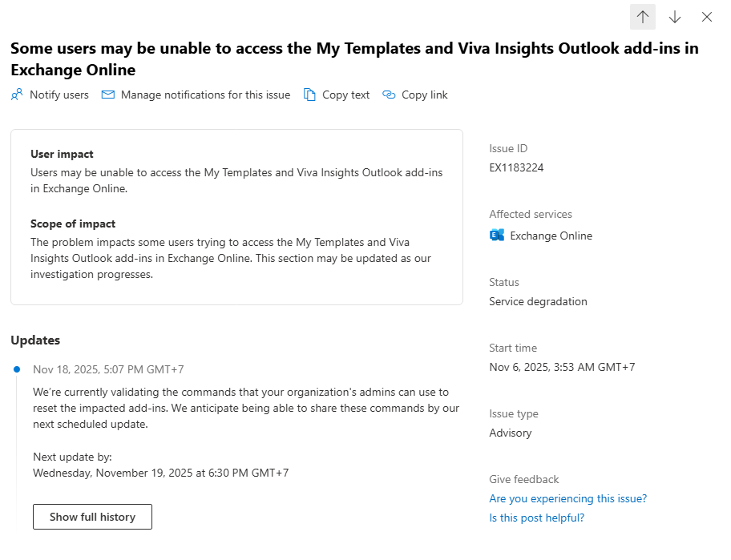This screenshot has height=560, width=731.
Task: Click the Updates section heading
Action: 35,340
